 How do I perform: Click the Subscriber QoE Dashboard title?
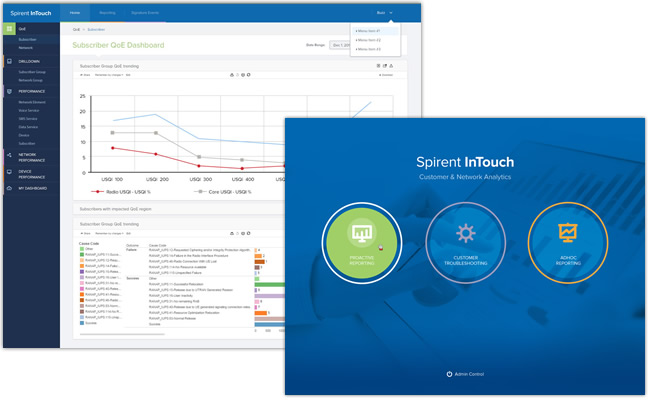pyautogui.click(x=118, y=45)
